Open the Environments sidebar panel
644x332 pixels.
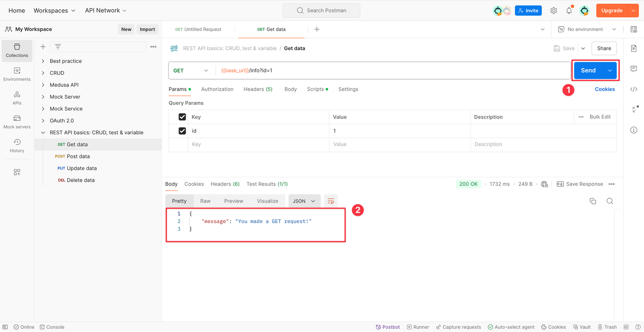17,74
